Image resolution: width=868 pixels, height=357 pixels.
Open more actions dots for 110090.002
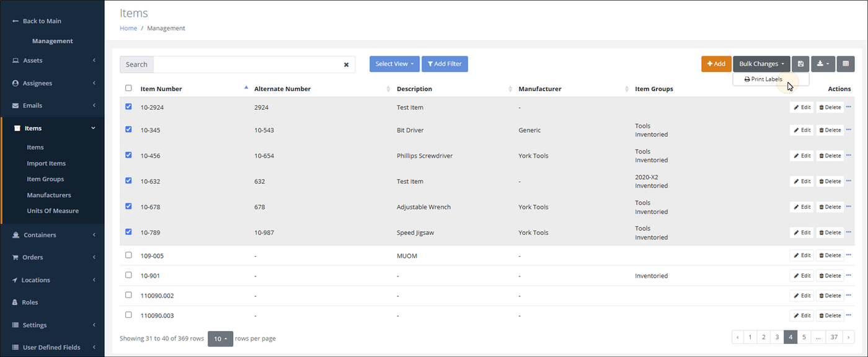click(849, 296)
